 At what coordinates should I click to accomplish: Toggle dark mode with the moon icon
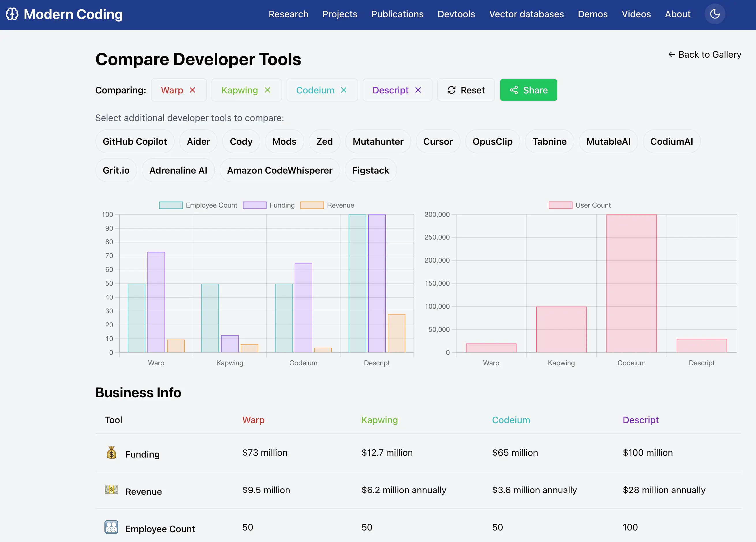[715, 14]
